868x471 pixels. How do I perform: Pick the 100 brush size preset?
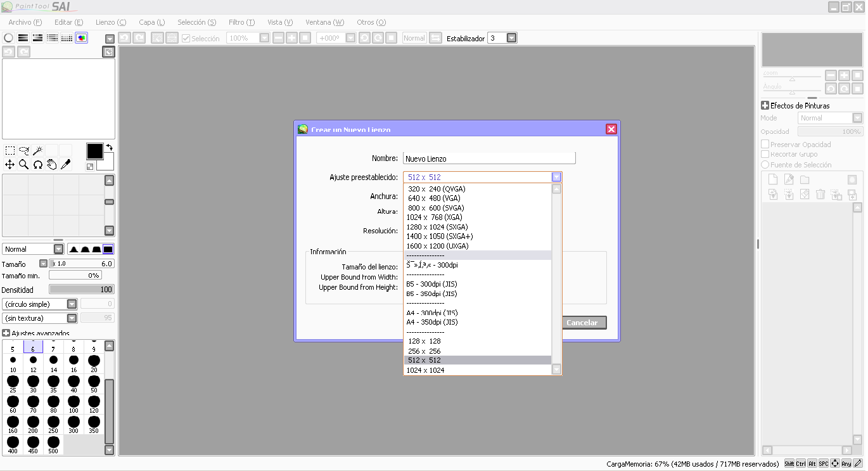(73, 404)
